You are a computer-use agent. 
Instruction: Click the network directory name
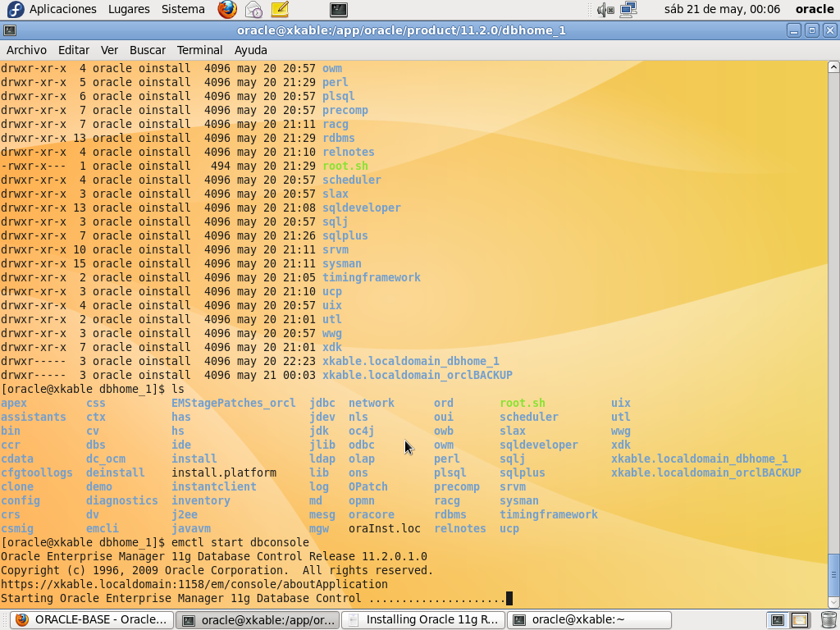[x=372, y=403]
